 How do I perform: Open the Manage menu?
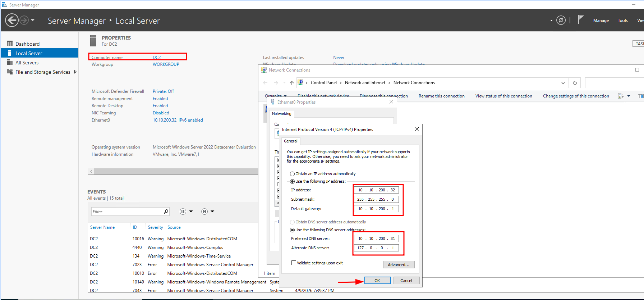pos(601,21)
